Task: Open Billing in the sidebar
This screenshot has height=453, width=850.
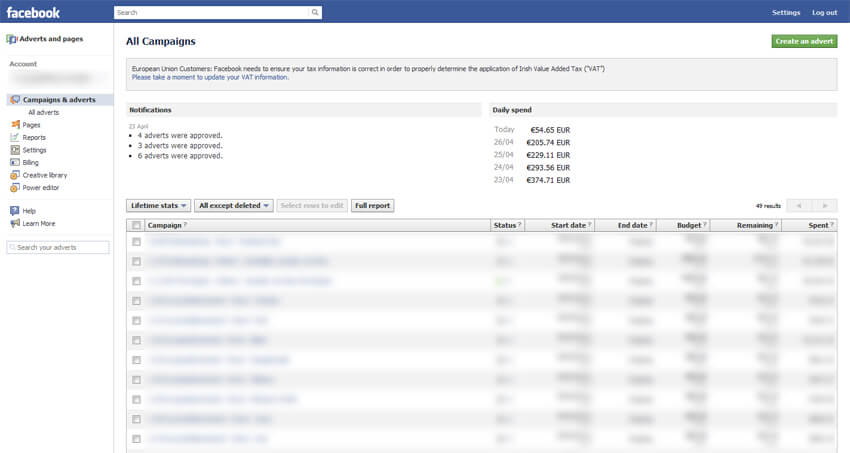Action: click(30, 162)
